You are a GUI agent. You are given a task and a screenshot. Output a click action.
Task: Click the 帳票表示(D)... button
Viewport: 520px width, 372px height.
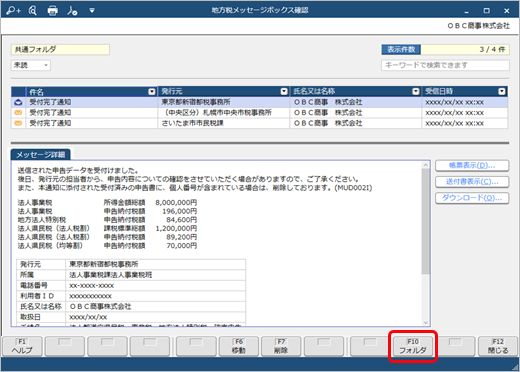472,166
